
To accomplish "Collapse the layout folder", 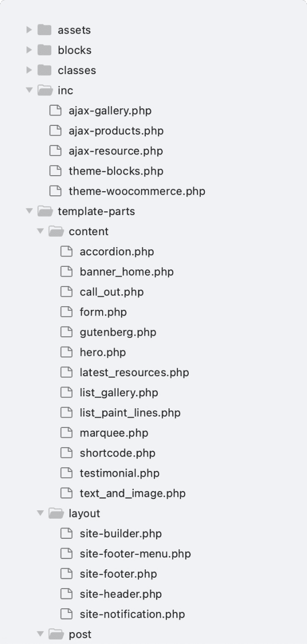I will click(40, 513).
